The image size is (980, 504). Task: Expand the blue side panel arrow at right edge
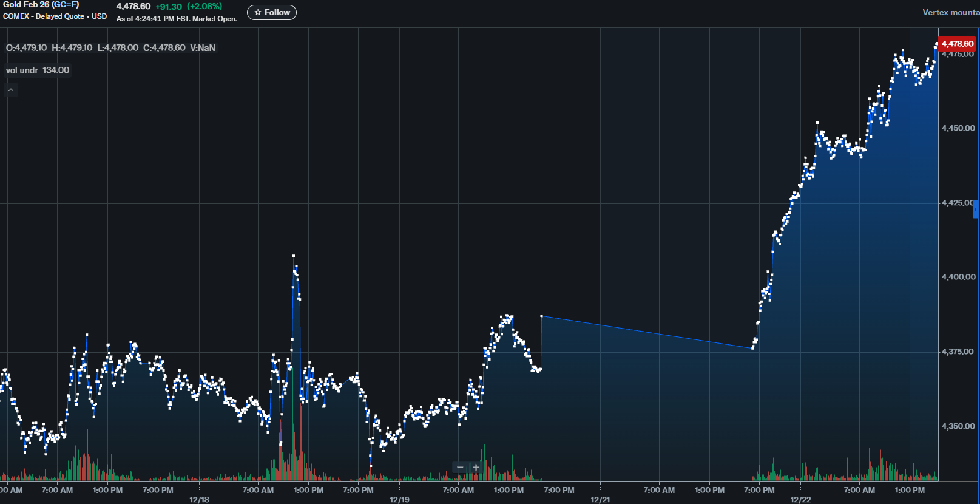coord(976,209)
